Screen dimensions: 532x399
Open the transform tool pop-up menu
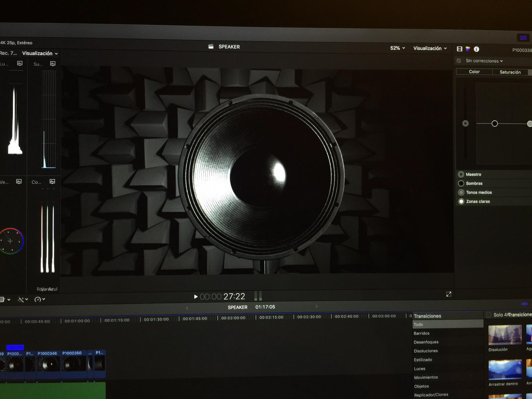5,300
